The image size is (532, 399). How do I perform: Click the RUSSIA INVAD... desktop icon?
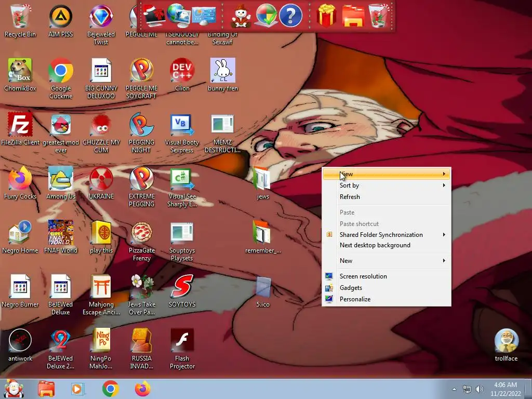[x=142, y=349]
